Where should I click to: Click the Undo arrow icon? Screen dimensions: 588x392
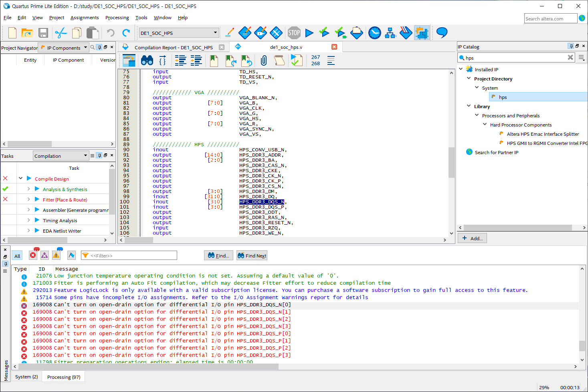point(111,33)
